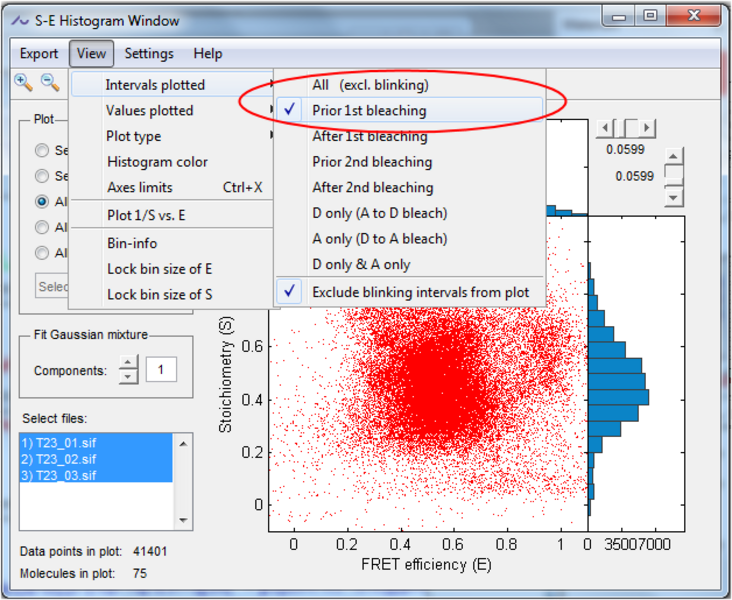Image resolution: width=732 pixels, height=600 pixels.
Task: Toggle 'Exclude blinking intervals from plot'
Action: [x=420, y=292]
